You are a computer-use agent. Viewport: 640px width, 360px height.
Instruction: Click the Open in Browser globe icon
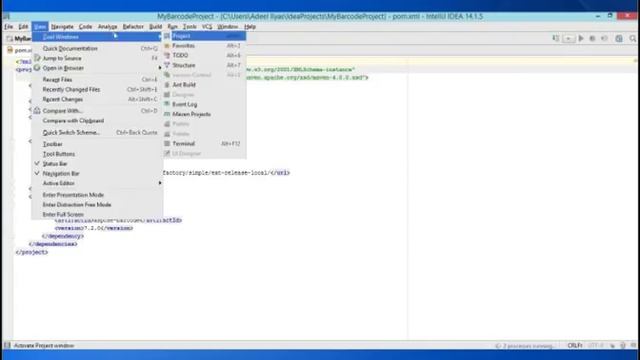37,68
